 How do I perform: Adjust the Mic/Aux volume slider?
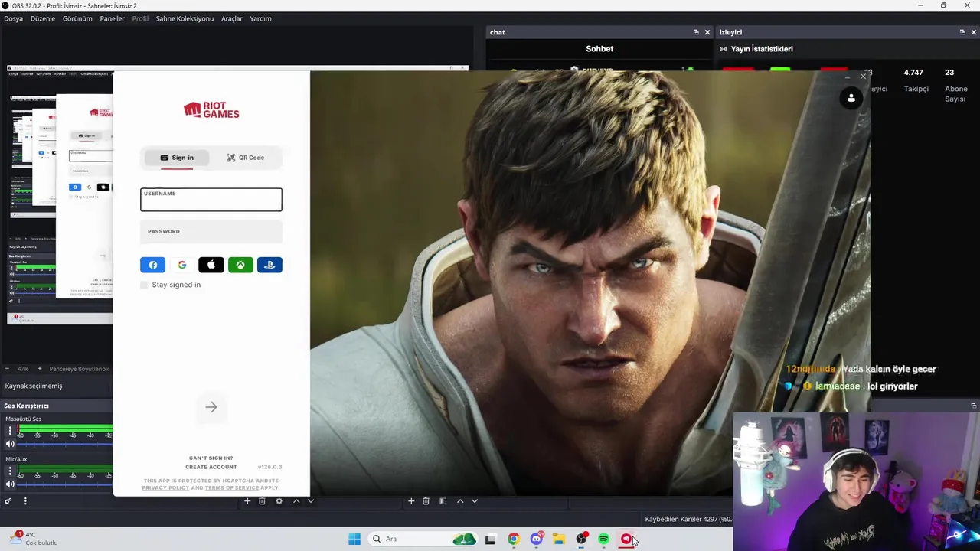coord(65,484)
